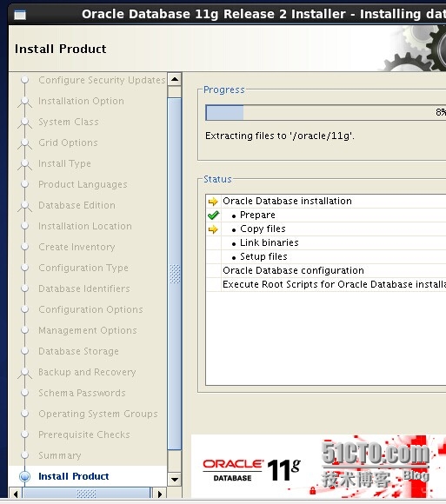Select Database Edition step
The image size is (446, 504).
pos(77,205)
